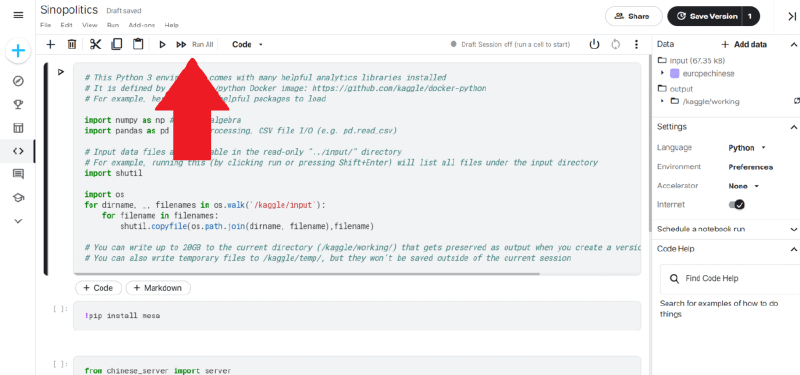The width and height of the screenshot is (800, 375).
Task: Click the Share button
Action: [633, 16]
